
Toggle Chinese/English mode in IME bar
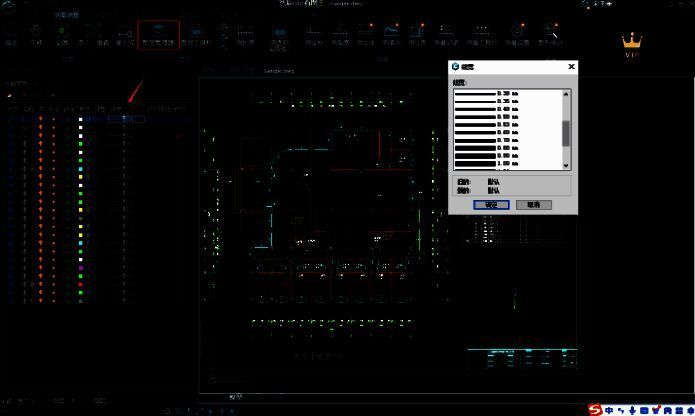pos(609,410)
